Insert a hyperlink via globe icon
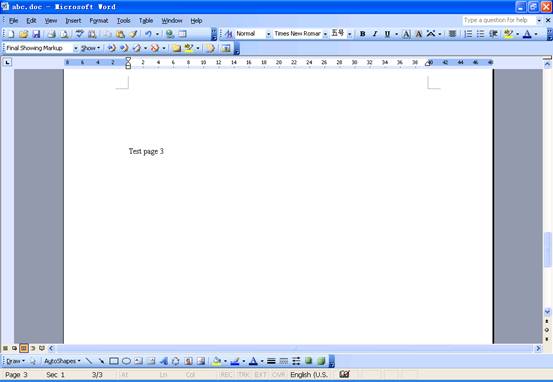The height and width of the screenshot is (382, 553). point(170,34)
